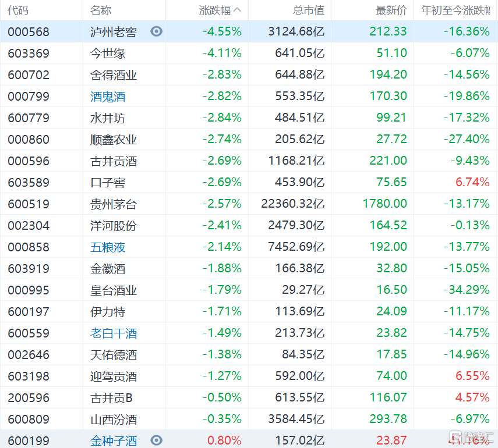498x448 pixels.
Task: Click the 29.27亿 market cap of 皇台酒业
Action: [303, 290]
